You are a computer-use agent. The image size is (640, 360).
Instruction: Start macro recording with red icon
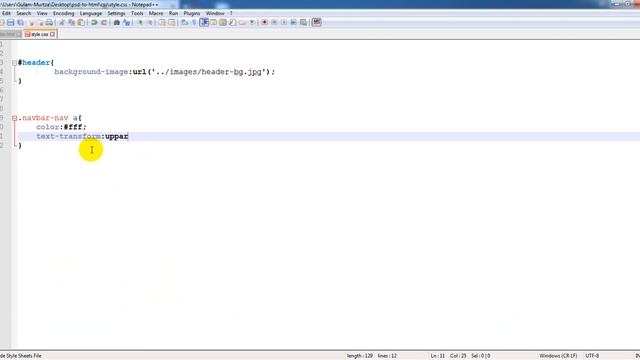pyautogui.click(x=264, y=22)
